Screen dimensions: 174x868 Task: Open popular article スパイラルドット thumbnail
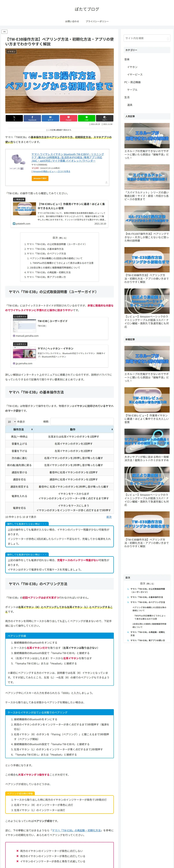(x=147, y=177)
